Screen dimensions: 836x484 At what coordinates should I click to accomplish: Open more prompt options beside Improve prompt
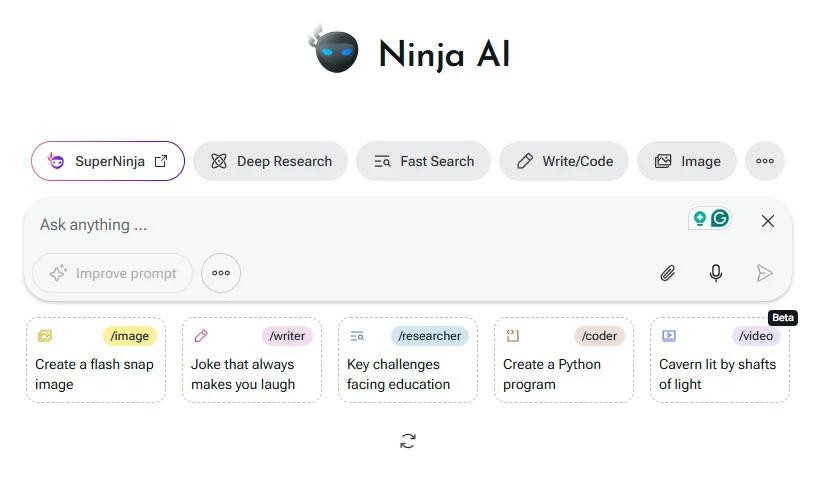[221, 273]
